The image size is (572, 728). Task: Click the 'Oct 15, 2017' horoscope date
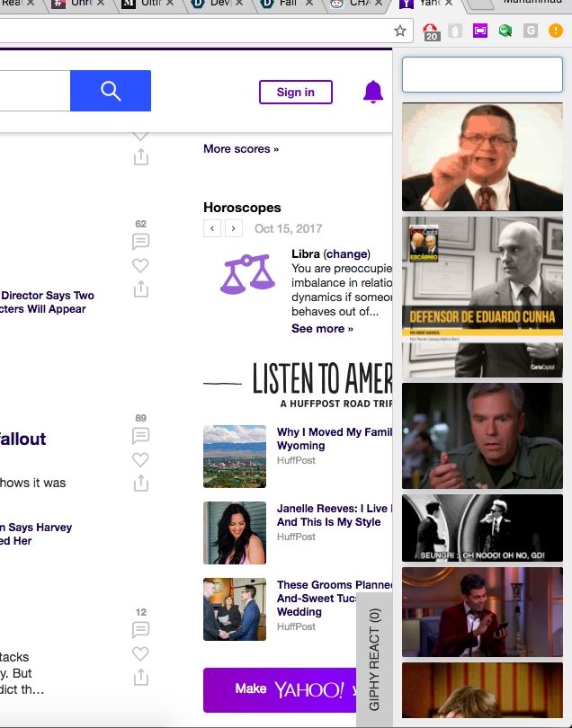288,228
